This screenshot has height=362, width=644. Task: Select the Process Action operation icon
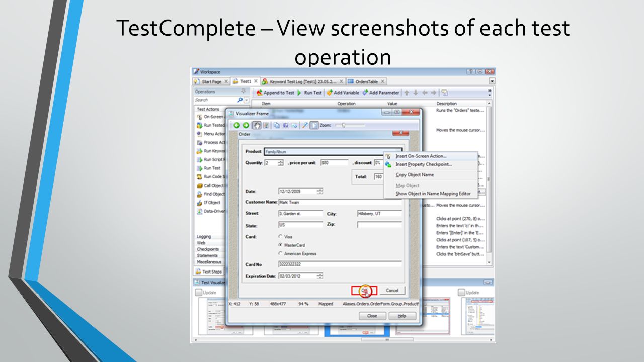199,143
